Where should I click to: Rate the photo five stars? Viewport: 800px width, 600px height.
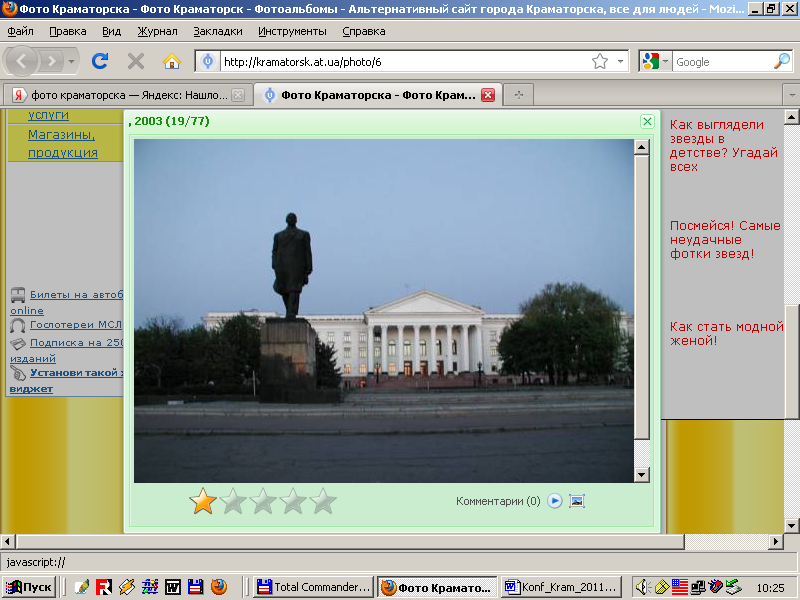(323, 501)
